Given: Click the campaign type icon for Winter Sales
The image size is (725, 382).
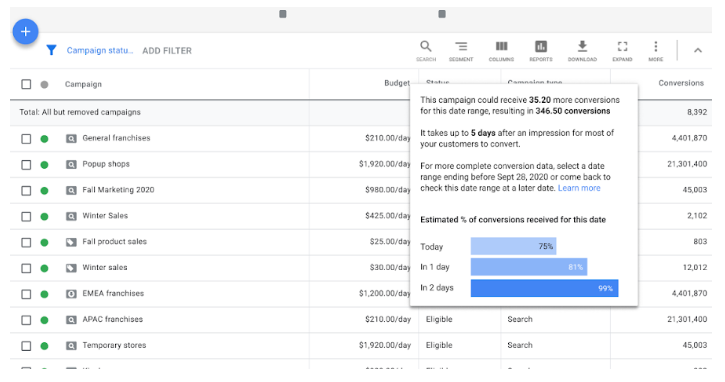Looking at the screenshot, I should pyautogui.click(x=71, y=216).
